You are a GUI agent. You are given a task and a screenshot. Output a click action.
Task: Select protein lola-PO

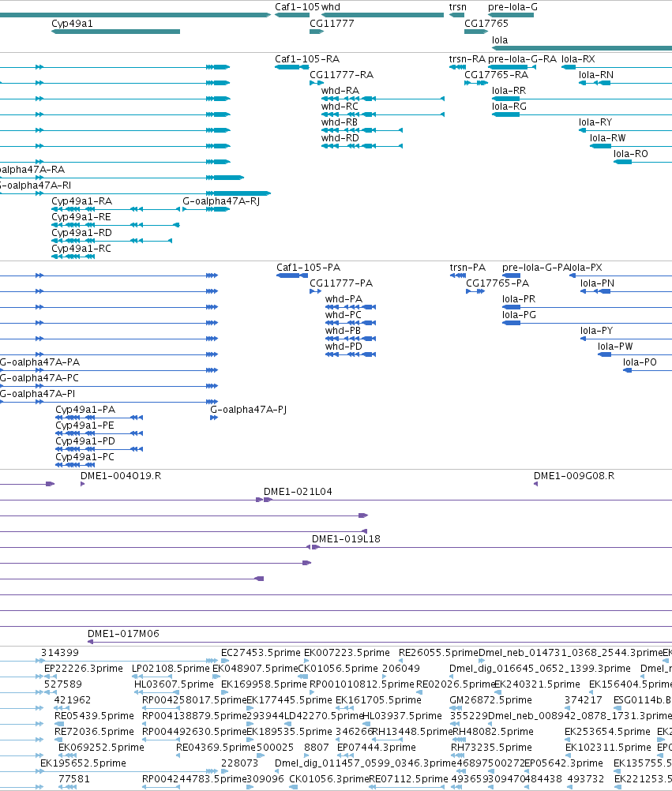click(648, 370)
